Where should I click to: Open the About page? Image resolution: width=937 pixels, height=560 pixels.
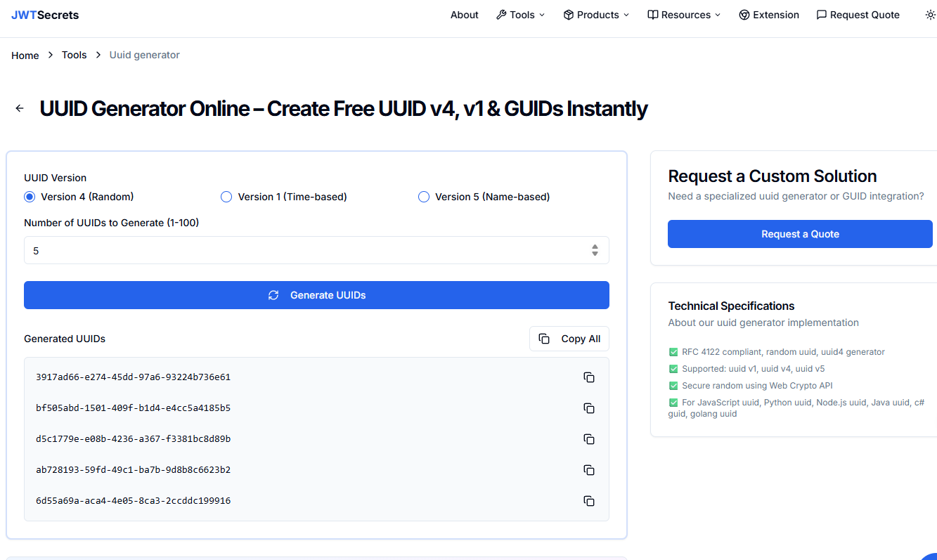point(465,15)
